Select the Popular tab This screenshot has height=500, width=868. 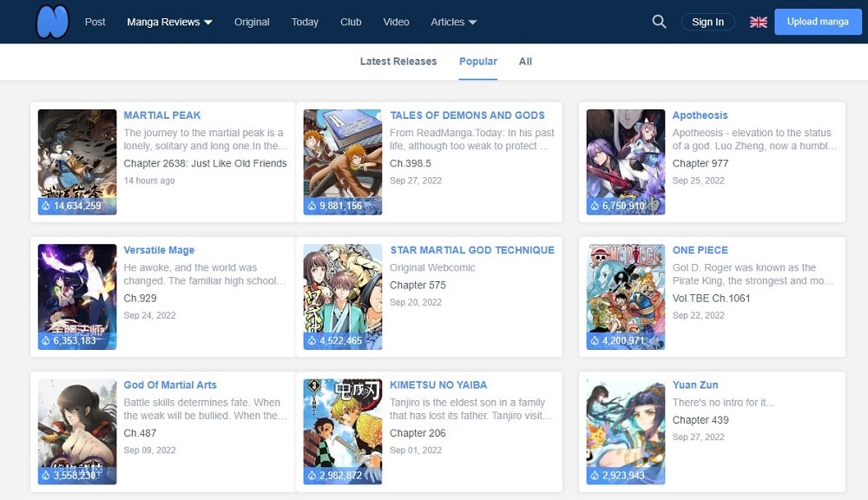[x=477, y=62]
